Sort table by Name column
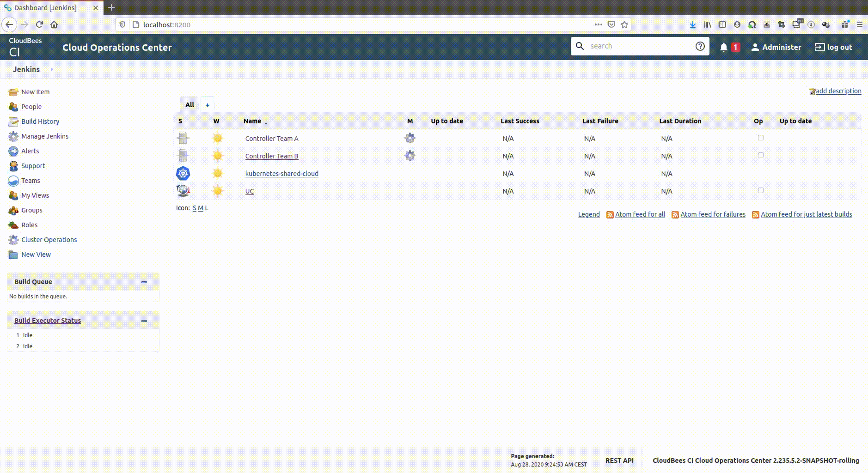The width and height of the screenshot is (868, 473). pos(256,121)
